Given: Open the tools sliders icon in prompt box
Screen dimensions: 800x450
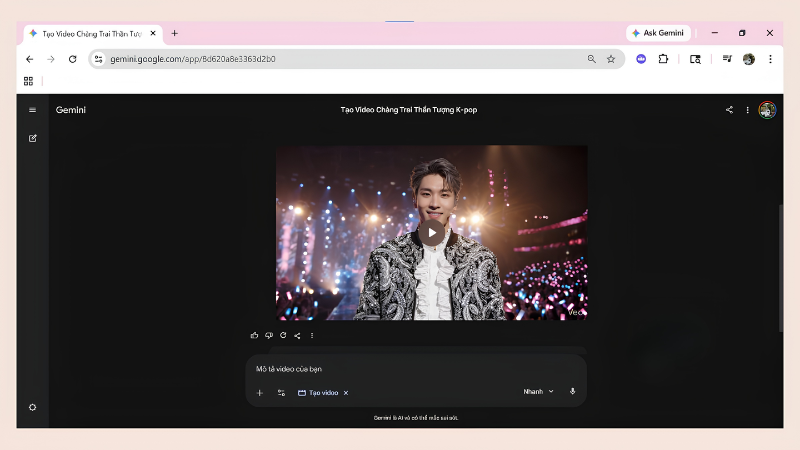Looking at the screenshot, I should tap(281, 392).
